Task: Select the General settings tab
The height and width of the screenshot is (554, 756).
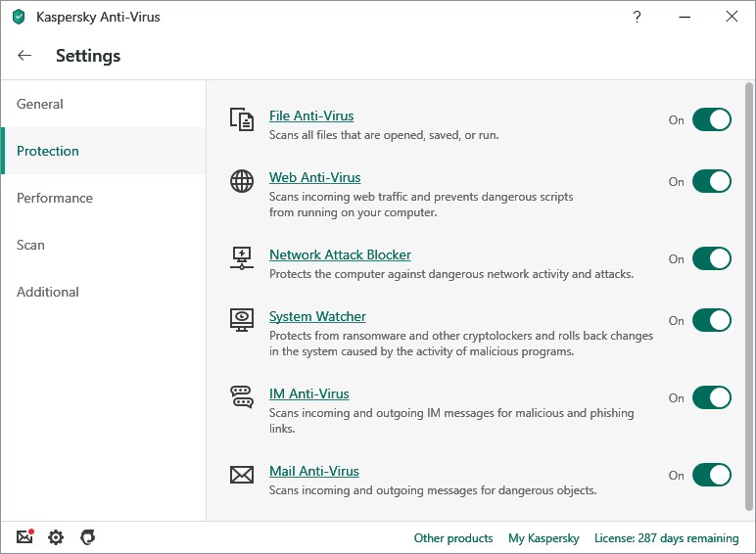Action: 40,104
